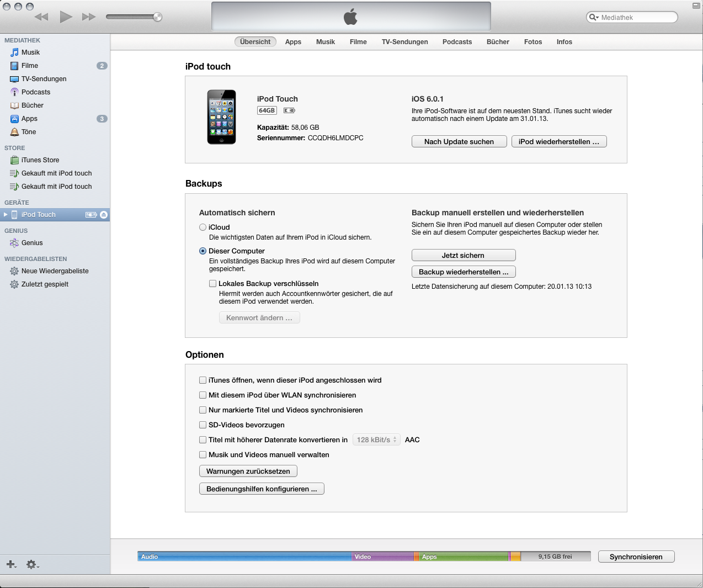The image size is (703, 588).
Task: Check SD-Videos bevorzugen
Action: [x=203, y=425]
